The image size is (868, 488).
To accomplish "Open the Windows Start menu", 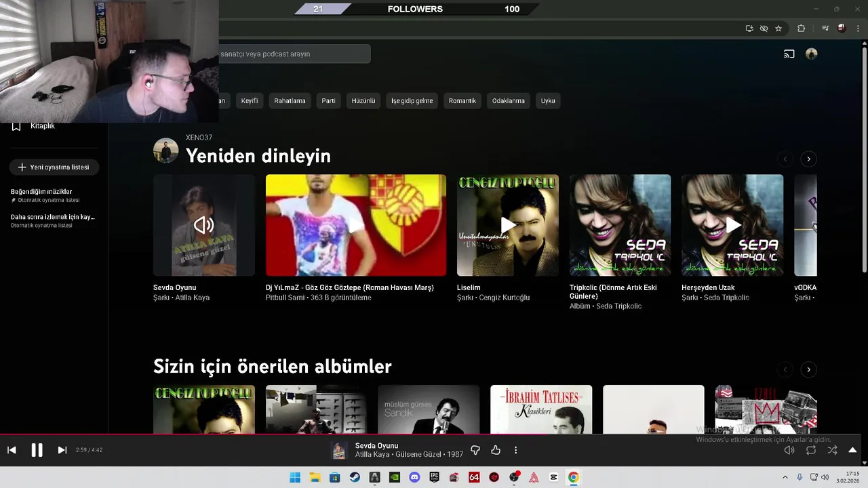I will [295, 477].
